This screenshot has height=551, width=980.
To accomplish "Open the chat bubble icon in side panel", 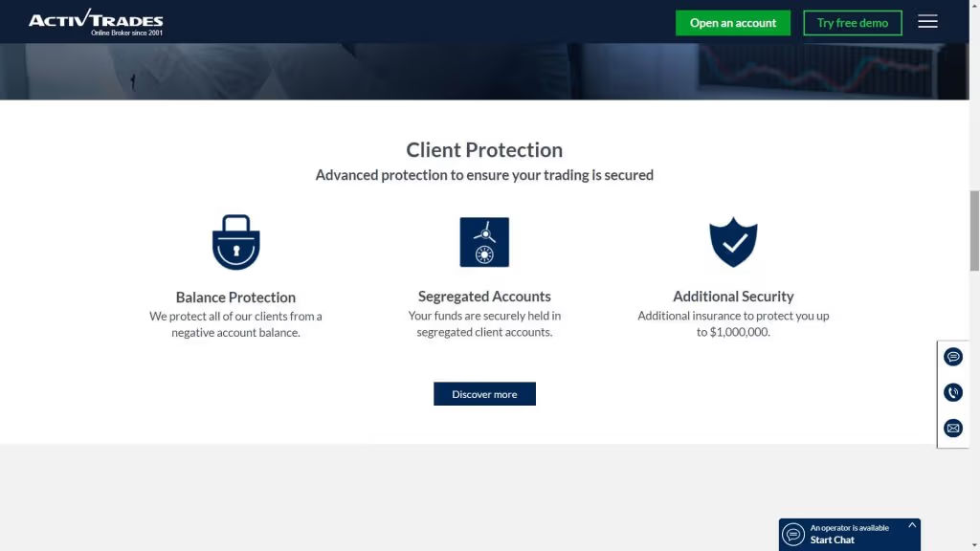I will tap(952, 356).
